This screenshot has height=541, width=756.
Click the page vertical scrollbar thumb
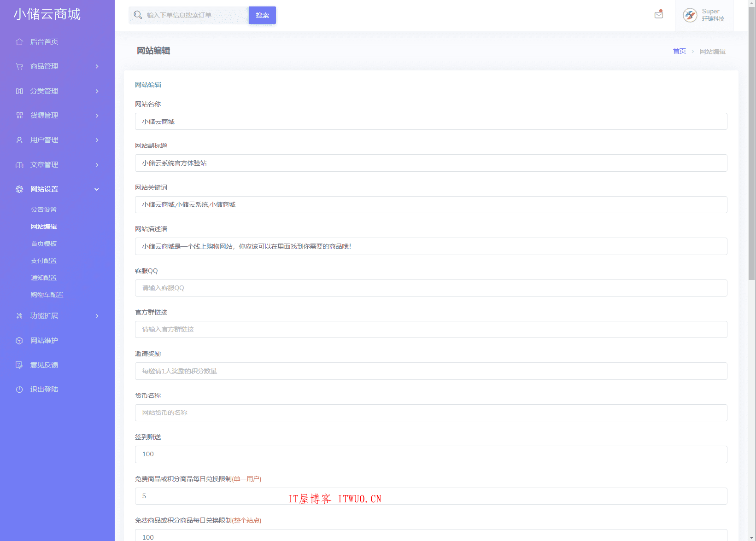tap(752, 143)
